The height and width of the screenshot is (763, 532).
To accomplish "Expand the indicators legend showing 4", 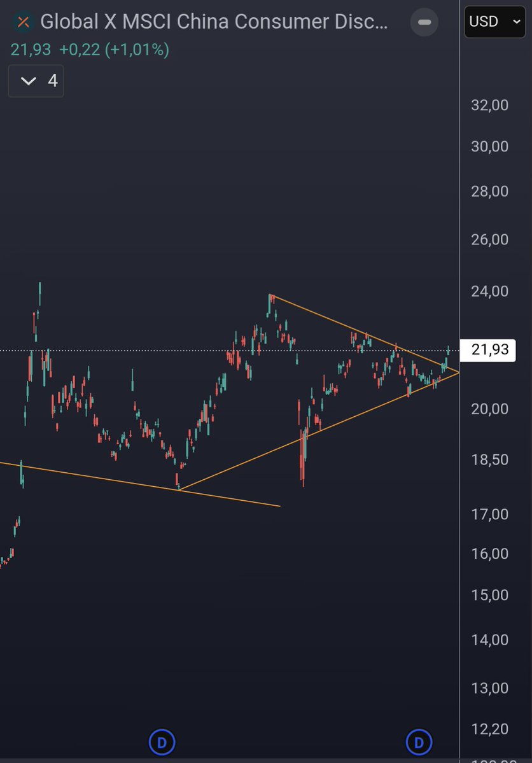I will (x=36, y=81).
